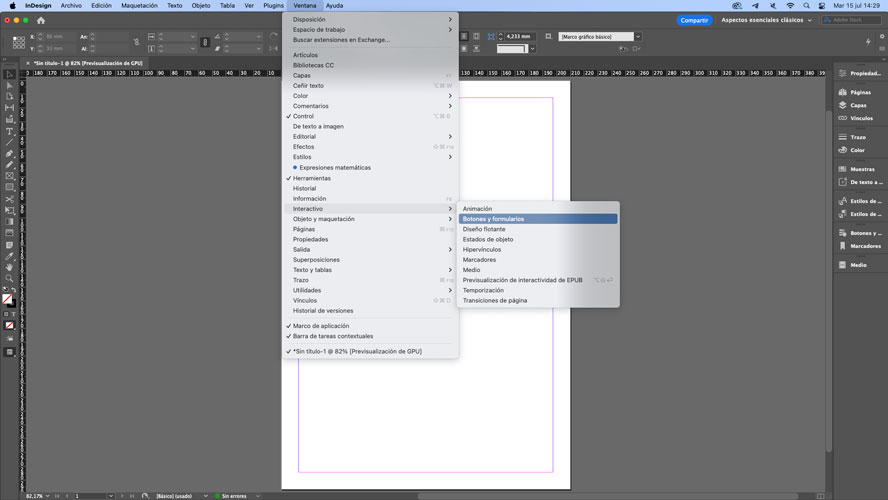Select the Free Transform tool
This screenshot has height=500, width=888.
coord(9,211)
